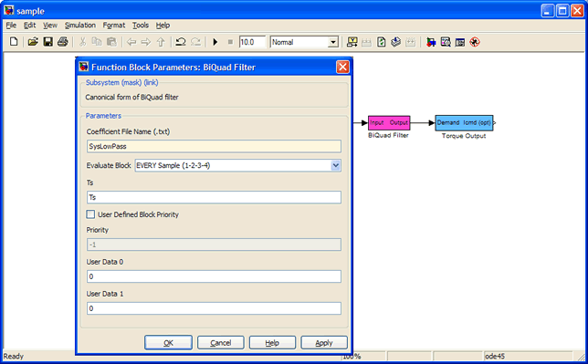Image resolution: width=588 pixels, height=364 pixels.
Task: Undo the last action
Action: pyautogui.click(x=181, y=42)
